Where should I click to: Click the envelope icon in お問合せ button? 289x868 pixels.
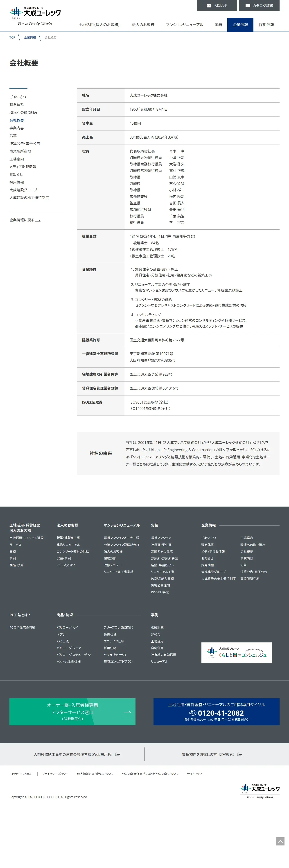[209, 6]
